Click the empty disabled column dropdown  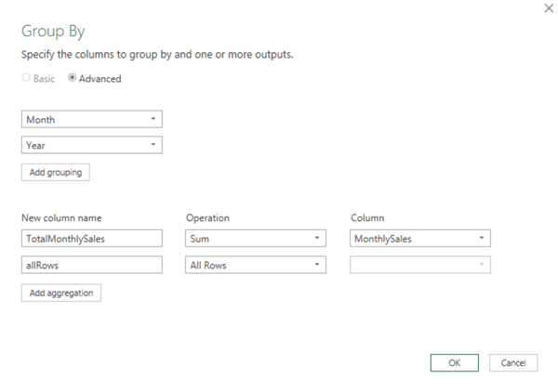(420, 265)
